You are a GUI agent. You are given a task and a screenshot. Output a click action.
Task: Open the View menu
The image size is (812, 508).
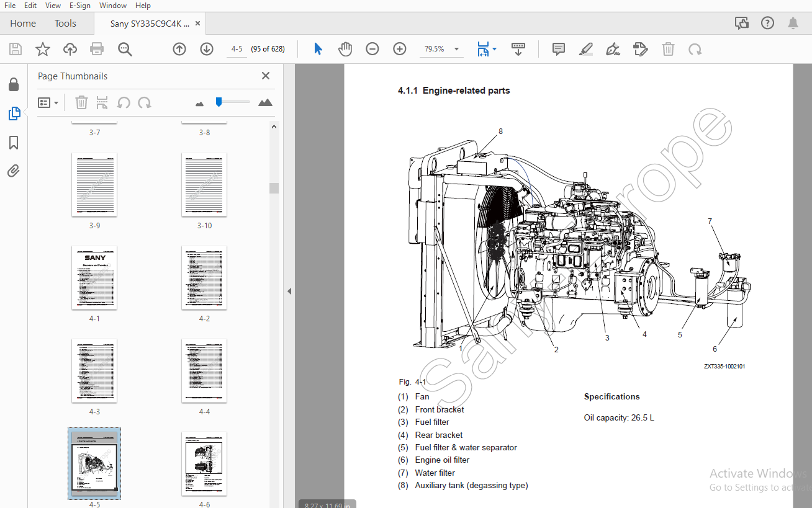pyautogui.click(x=53, y=6)
